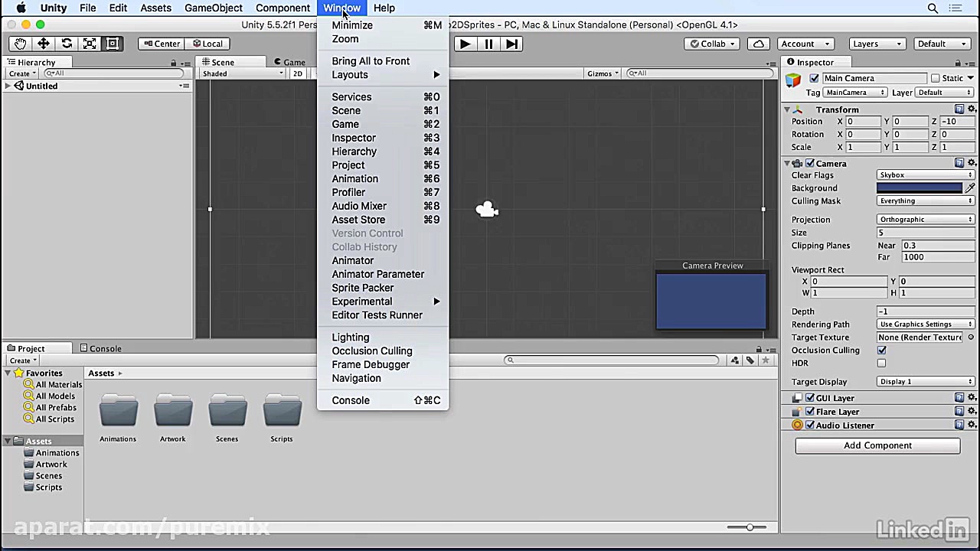Adjust the Project panel icon size slider

click(749, 527)
